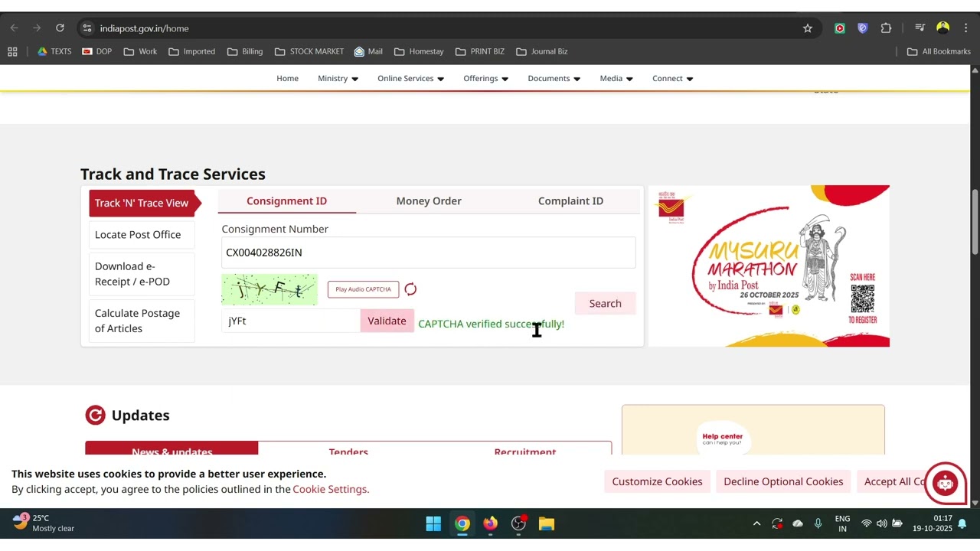Open the Documents dropdown
980x551 pixels.
tap(554, 79)
